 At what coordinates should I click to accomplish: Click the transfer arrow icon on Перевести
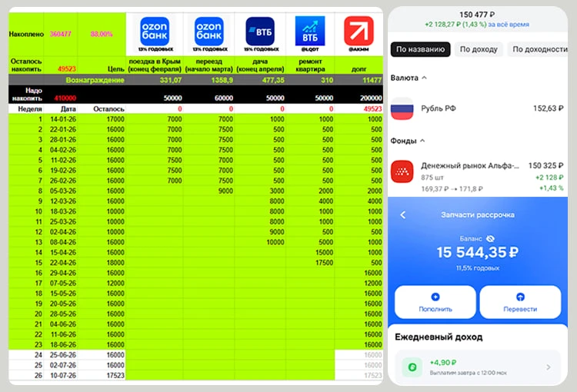pyautogui.click(x=520, y=297)
